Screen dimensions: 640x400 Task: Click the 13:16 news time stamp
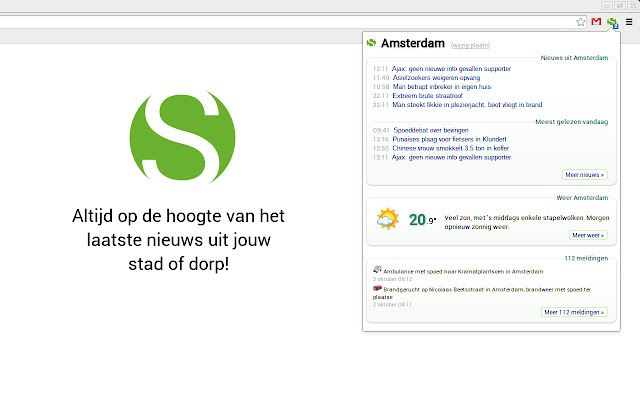pyautogui.click(x=381, y=139)
